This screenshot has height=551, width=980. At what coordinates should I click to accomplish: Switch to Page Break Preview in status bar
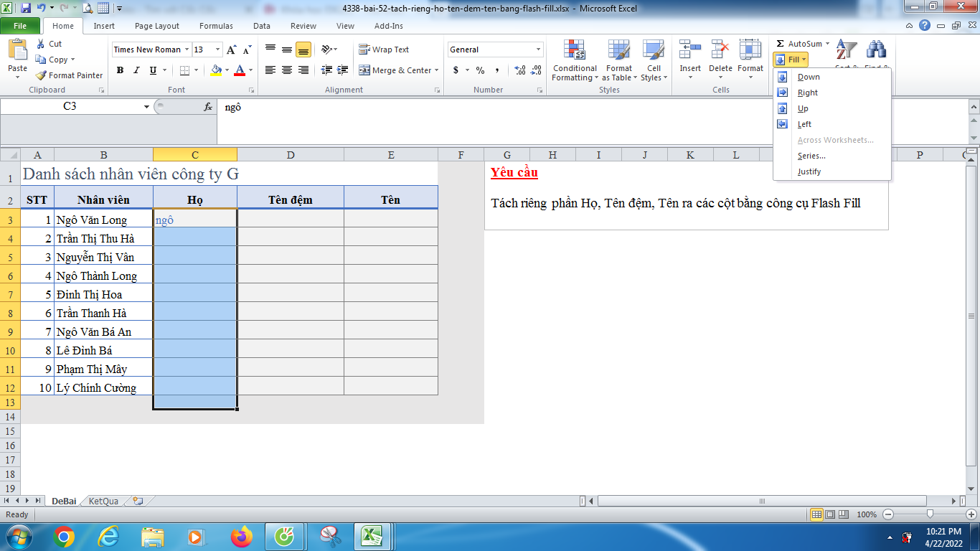coord(842,514)
